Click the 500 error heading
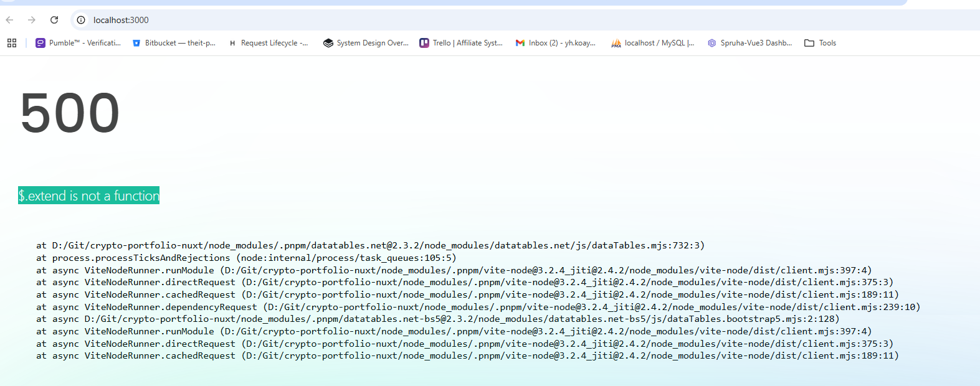This screenshot has width=980, height=386. click(70, 113)
